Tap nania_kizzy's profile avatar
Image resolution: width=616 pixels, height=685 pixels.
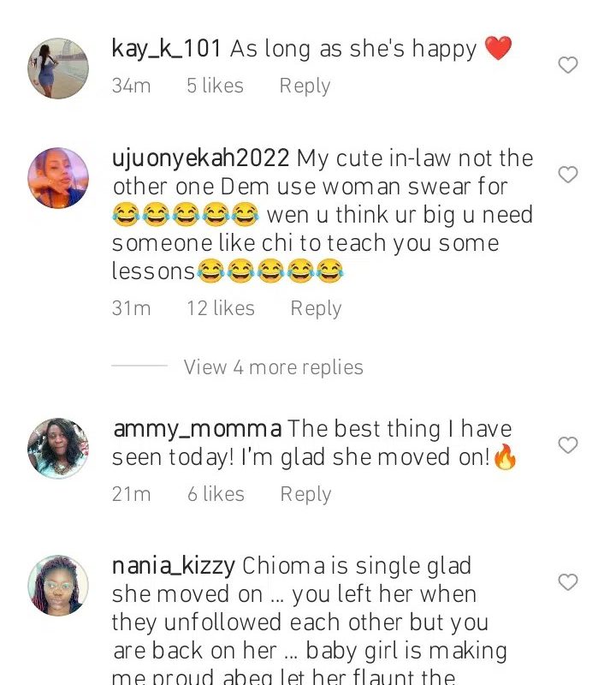[58, 585]
